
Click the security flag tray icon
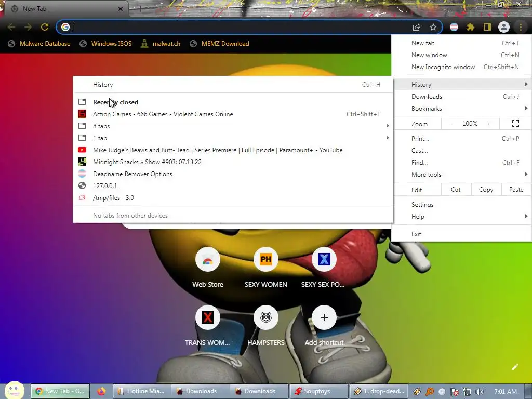coord(454,392)
